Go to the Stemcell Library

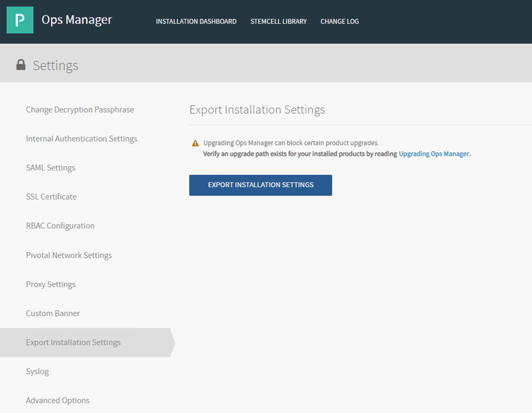pos(278,22)
